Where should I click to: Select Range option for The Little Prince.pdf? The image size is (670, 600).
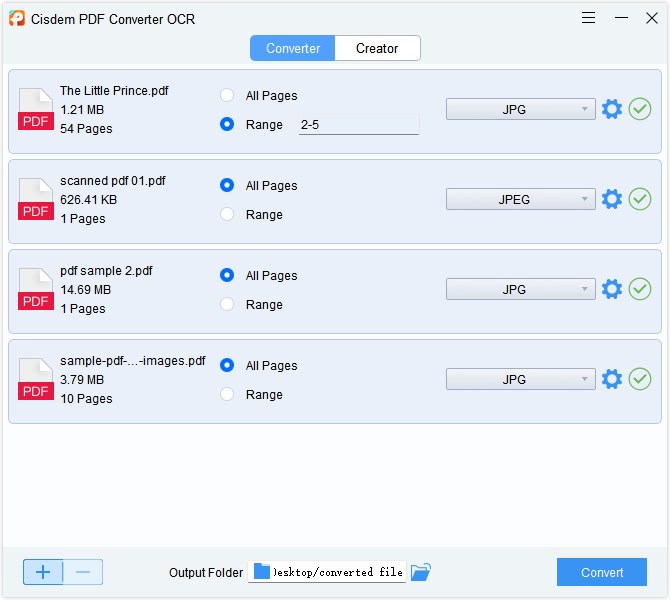227,124
